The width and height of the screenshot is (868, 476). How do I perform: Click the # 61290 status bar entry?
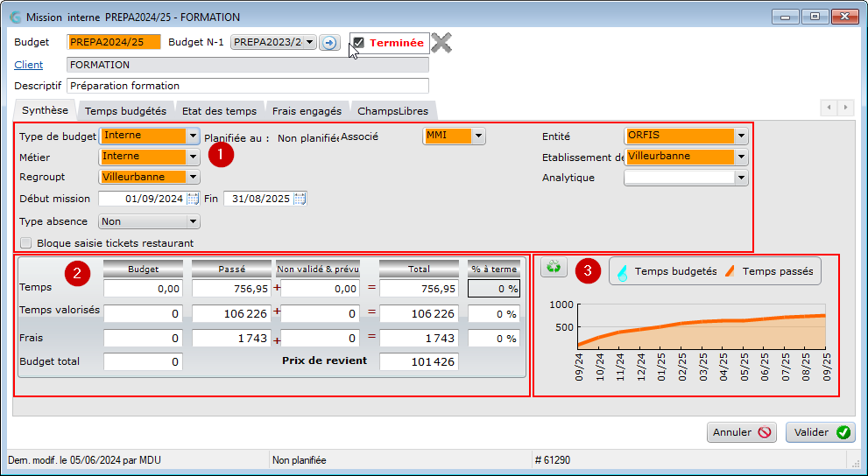point(553,460)
